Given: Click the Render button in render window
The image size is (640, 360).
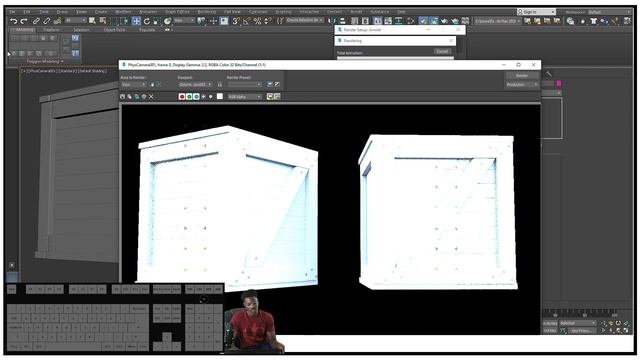Looking at the screenshot, I should 522,76.
